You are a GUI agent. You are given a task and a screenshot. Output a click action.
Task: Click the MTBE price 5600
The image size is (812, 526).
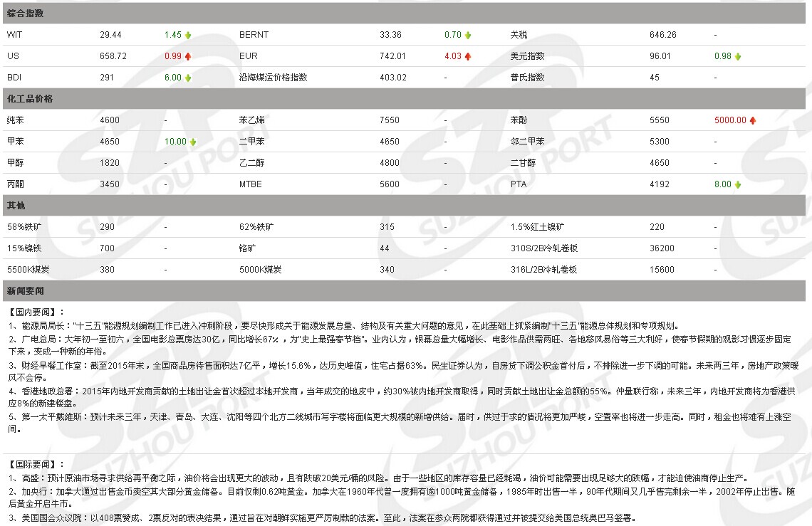390,184
